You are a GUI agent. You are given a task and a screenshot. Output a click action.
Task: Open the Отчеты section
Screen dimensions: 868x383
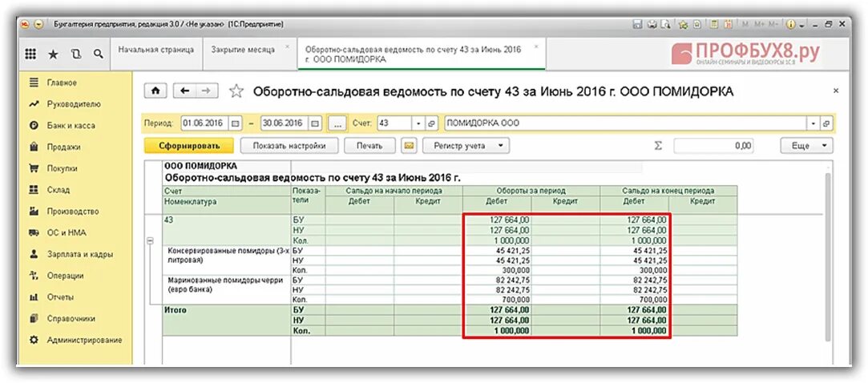(75, 297)
